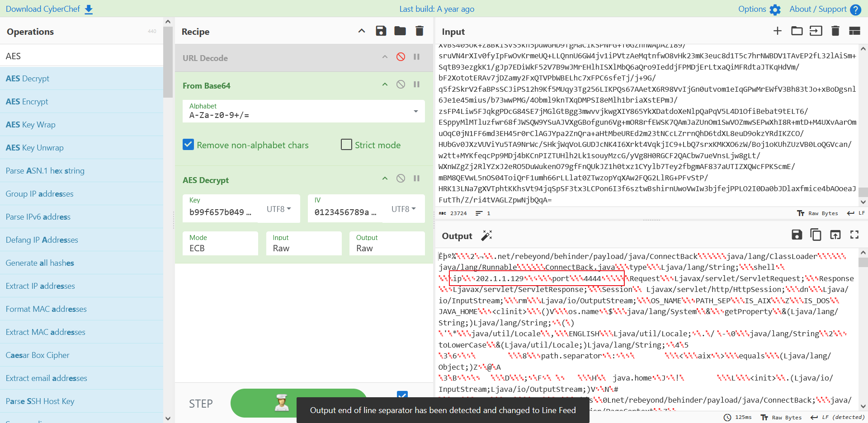Image resolution: width=868 pixels, height=423 pixels.
Task: Click the input character count icon
Action: click(x=443, y=213)
